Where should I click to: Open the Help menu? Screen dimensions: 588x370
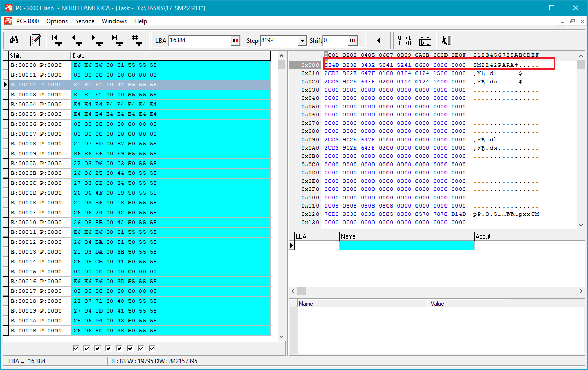(x=140, y=21)
